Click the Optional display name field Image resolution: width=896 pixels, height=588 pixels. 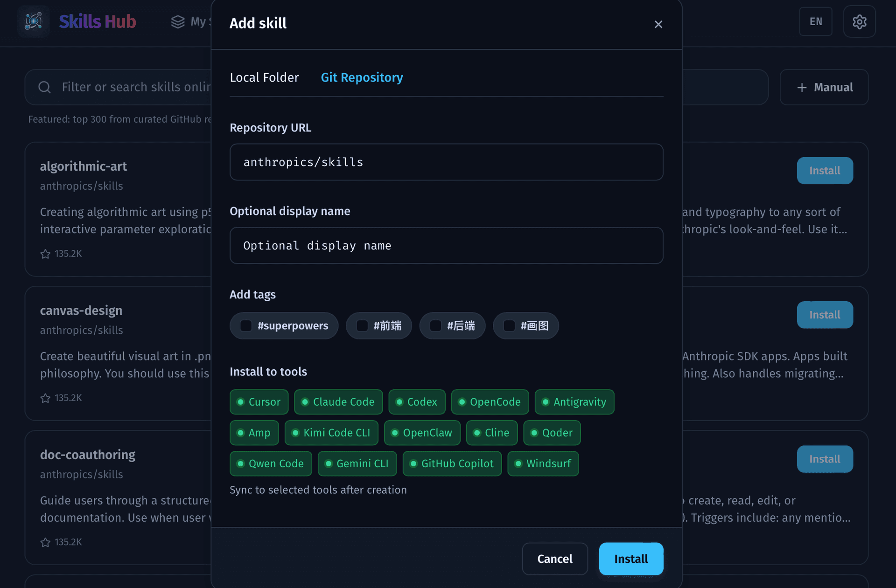(446, 245)
